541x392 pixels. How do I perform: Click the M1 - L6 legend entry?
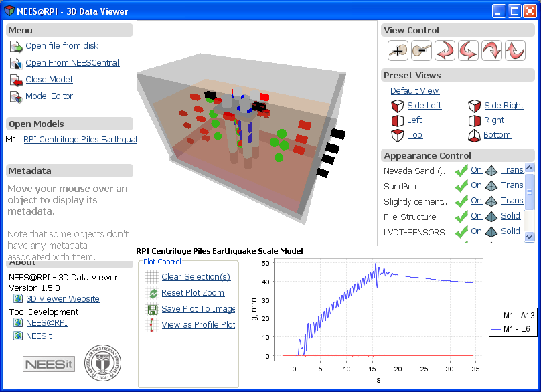511,329
